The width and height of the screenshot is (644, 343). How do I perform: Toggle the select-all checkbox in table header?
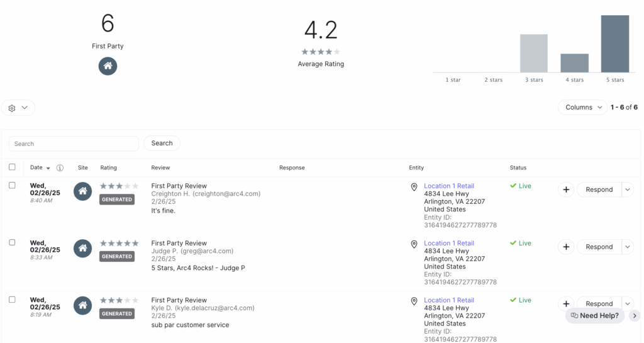[13, 167]
